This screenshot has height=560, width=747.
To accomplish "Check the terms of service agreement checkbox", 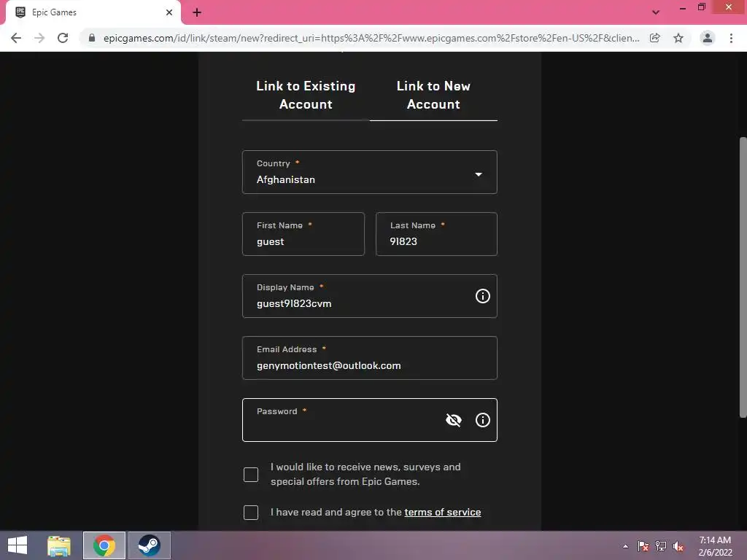I will (x=251, y=513).
